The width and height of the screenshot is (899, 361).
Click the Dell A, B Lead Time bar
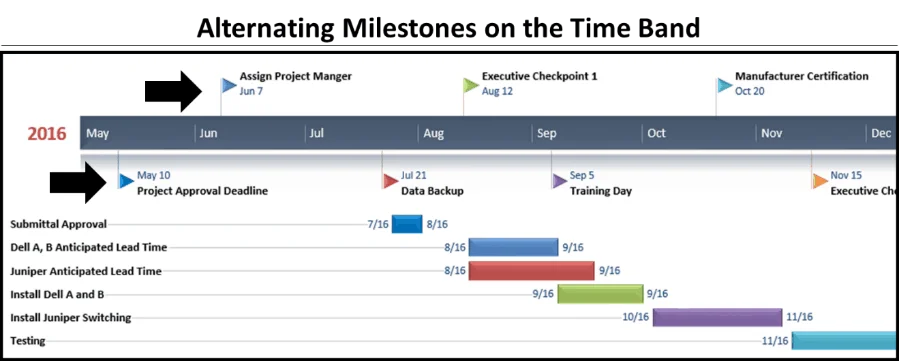tap(513, 247)
